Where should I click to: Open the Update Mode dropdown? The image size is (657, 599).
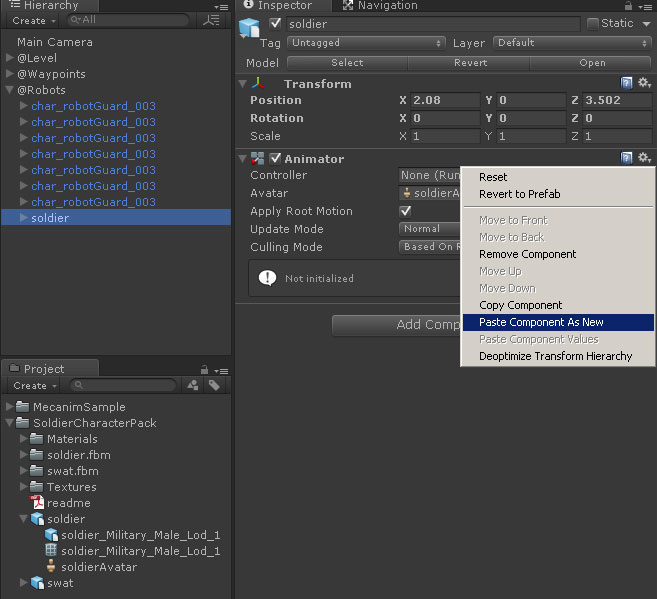(x=429, y=229)
